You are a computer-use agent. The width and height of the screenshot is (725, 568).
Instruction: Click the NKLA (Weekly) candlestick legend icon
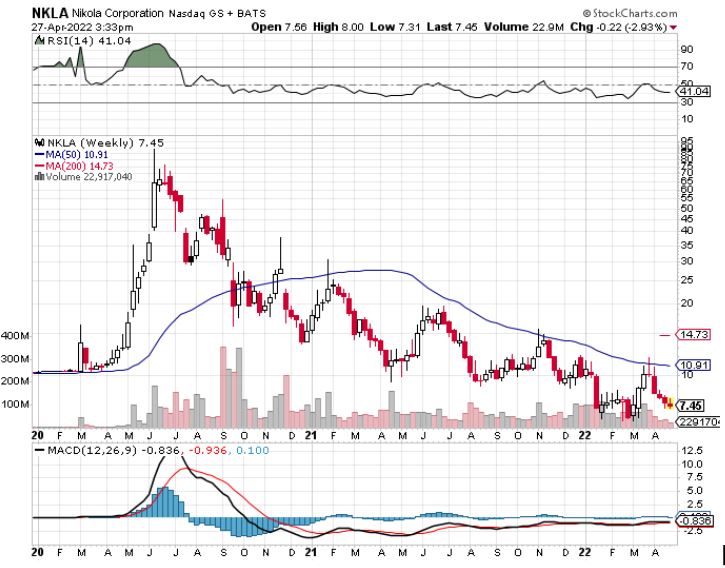point(39,144)
